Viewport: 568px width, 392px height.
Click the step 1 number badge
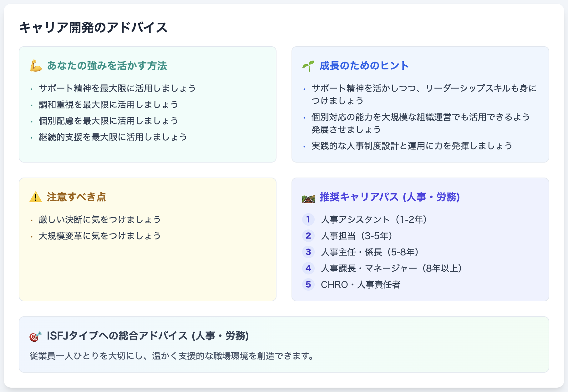[x=308, y=219]
